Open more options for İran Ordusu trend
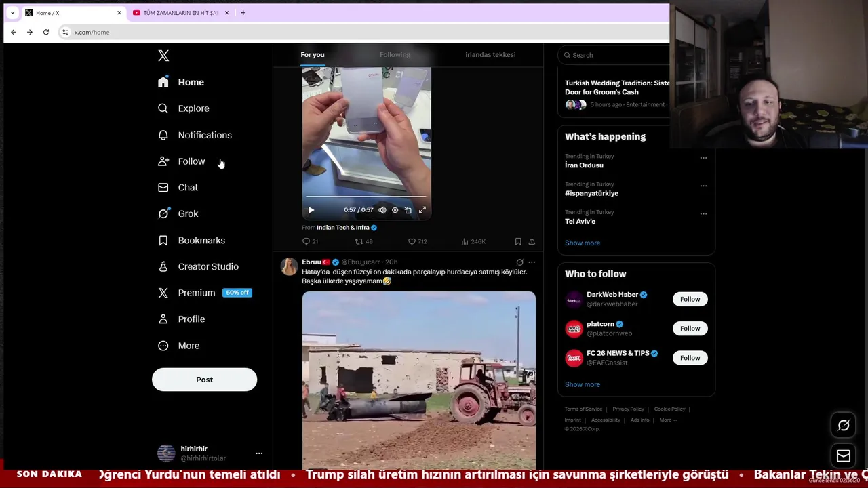Image resolution: width=868 pixels, height=488 pixels. point(703,158)
